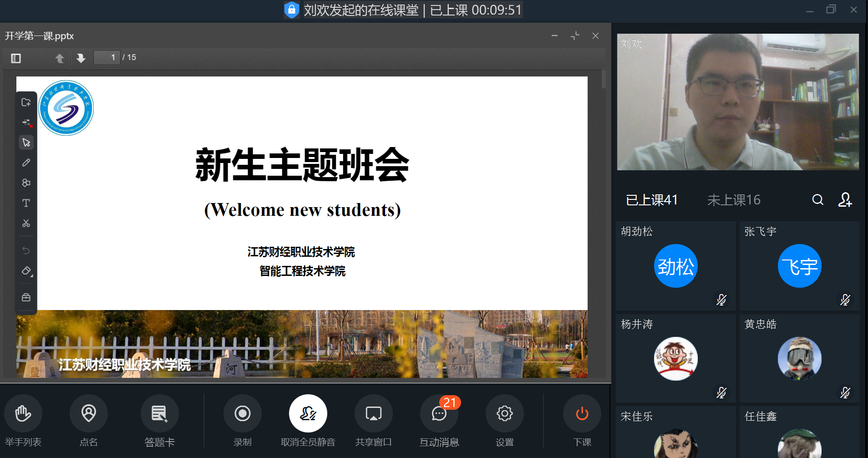The image size is (868, 458).
Task: Select the shapes tool in annotation bar
Action: coord(26,183)
